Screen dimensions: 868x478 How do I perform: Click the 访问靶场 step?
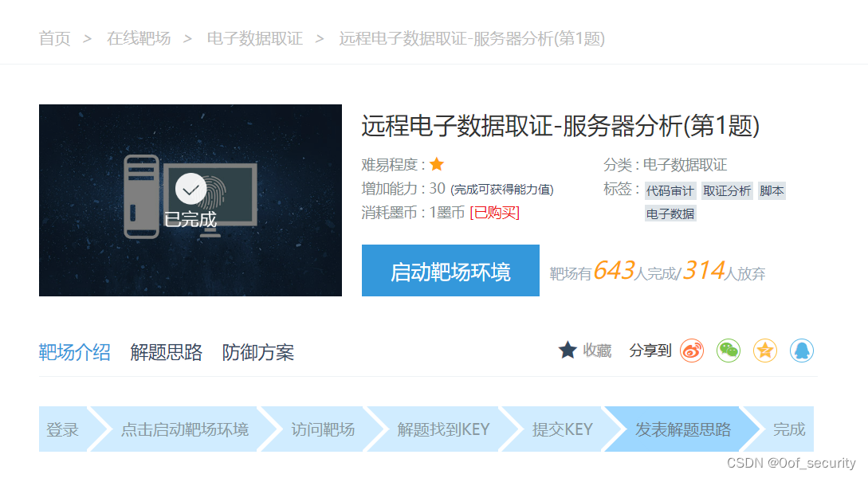(323, 429)
